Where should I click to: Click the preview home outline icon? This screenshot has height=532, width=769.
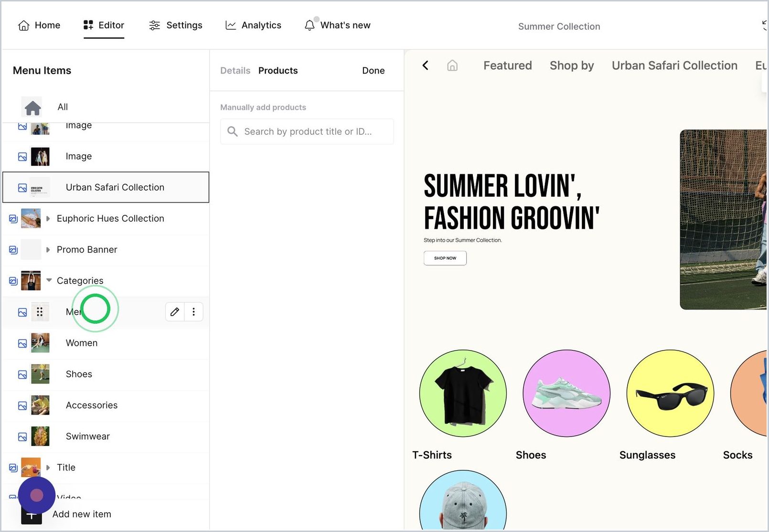(x=452, y=65)
